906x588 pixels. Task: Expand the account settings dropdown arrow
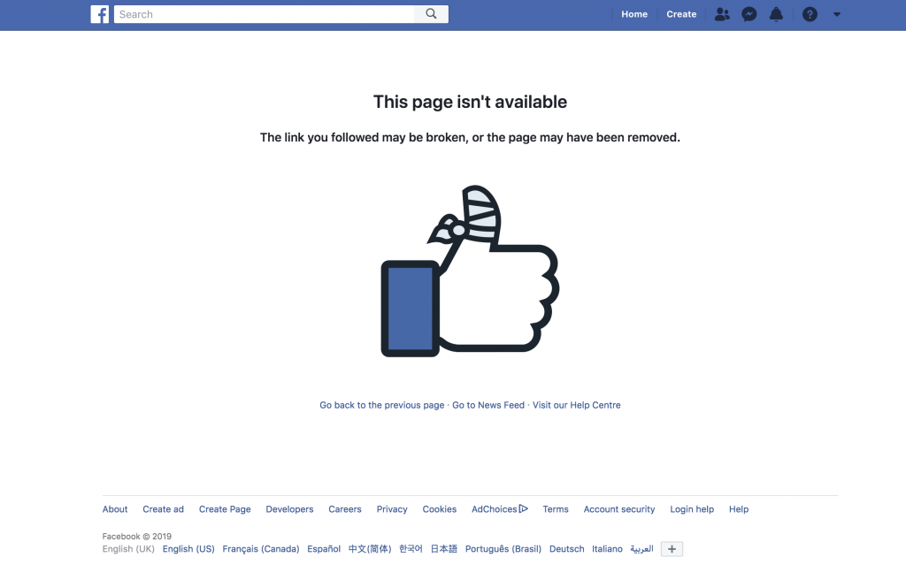tap(837, 14)
